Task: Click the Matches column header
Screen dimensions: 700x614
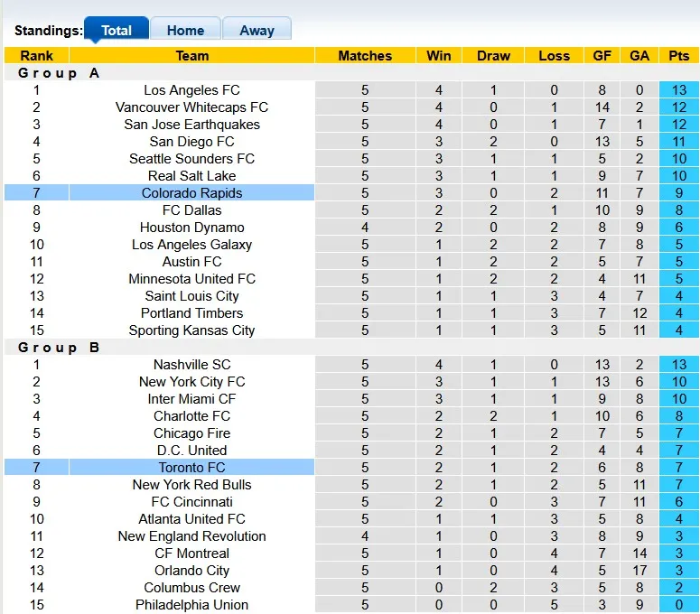Action: pos(365,55)
